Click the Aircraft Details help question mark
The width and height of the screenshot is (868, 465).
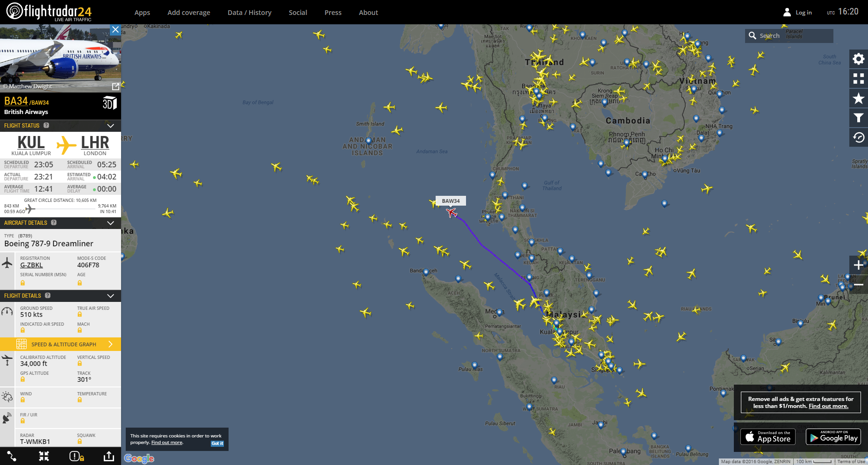point(54,222)
